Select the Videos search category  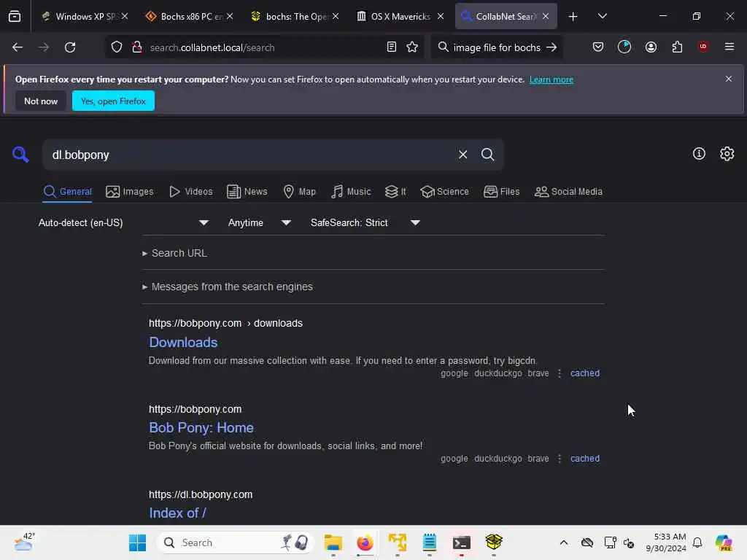(x=190, y=192)
